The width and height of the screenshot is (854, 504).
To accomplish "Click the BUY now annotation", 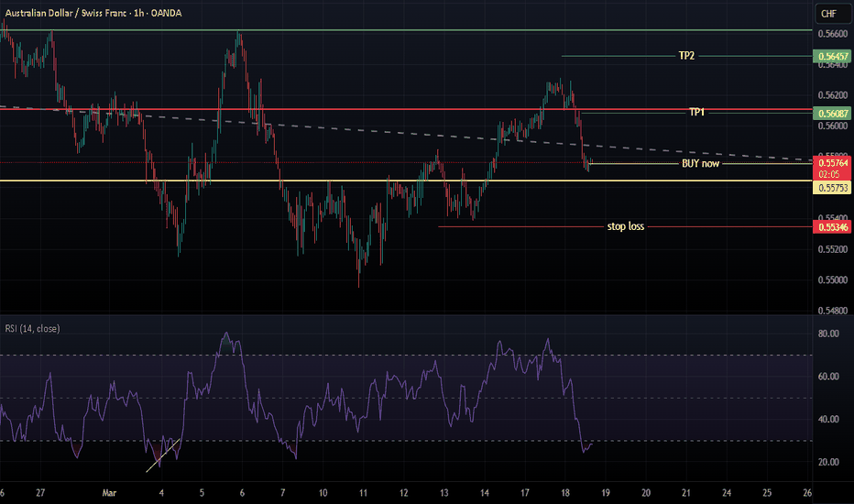I will (x=700, y=163).
